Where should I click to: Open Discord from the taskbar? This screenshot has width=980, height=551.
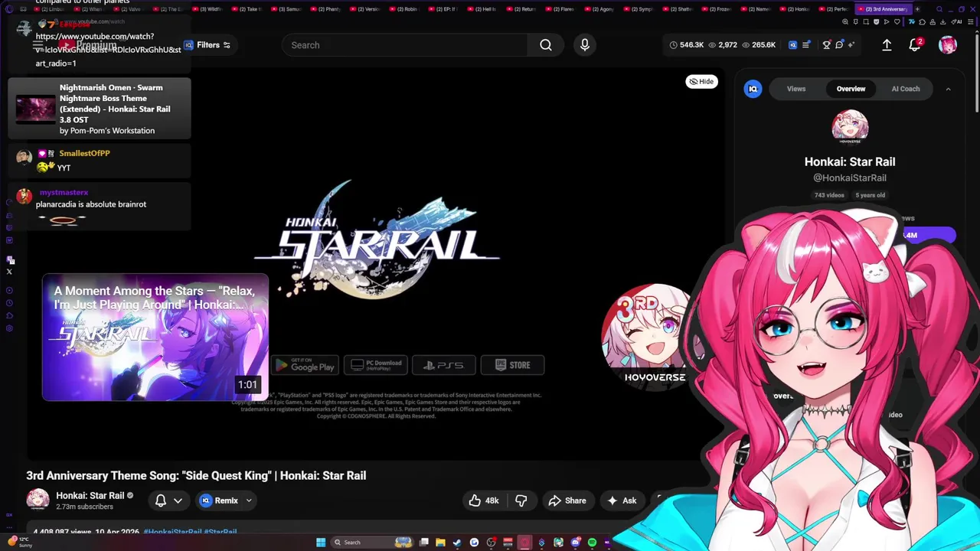coord(575,543)
